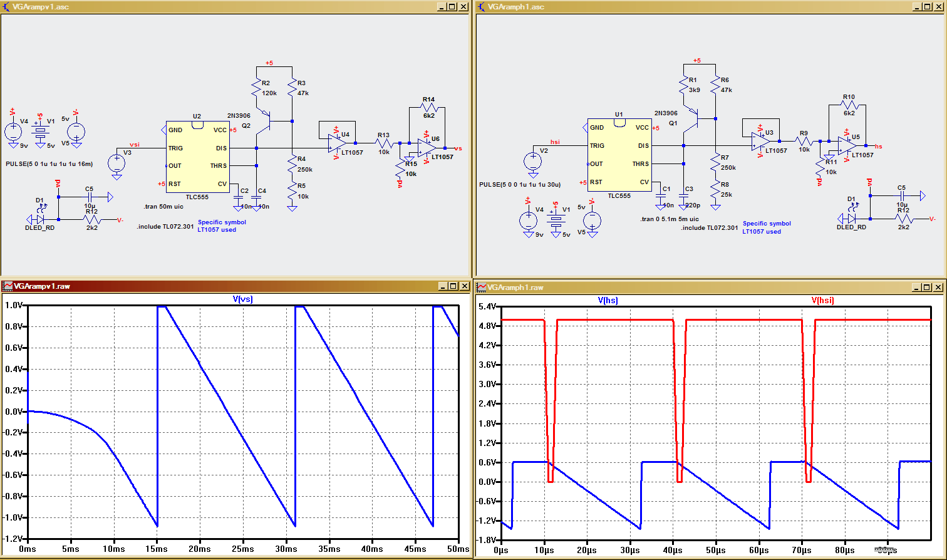Click the 40µs time axis label
The height and width of the screenshot is (560, 947).
click(673, 550)
